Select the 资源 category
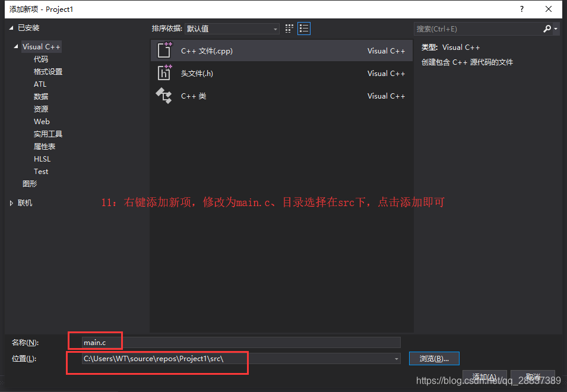This screenshot has height=392, width=567. 41,109
